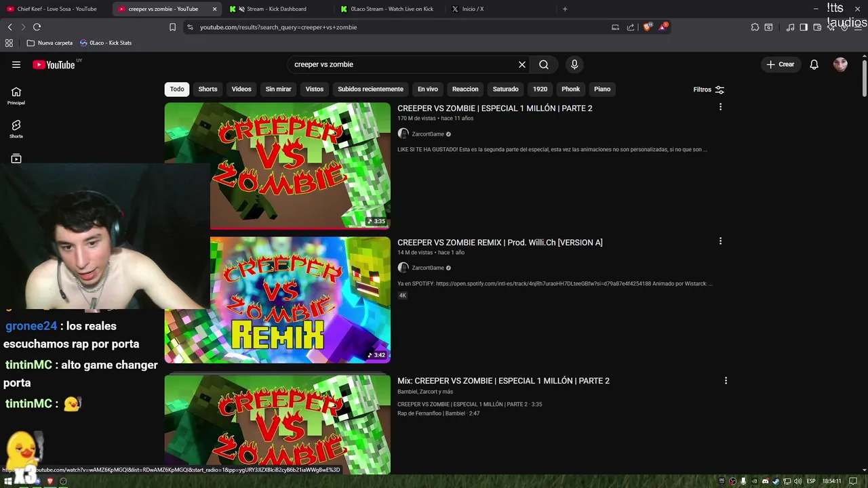The width and height of the screenshot is (868, 488).
Task: Clear the search box with the X
Action: 522,64
